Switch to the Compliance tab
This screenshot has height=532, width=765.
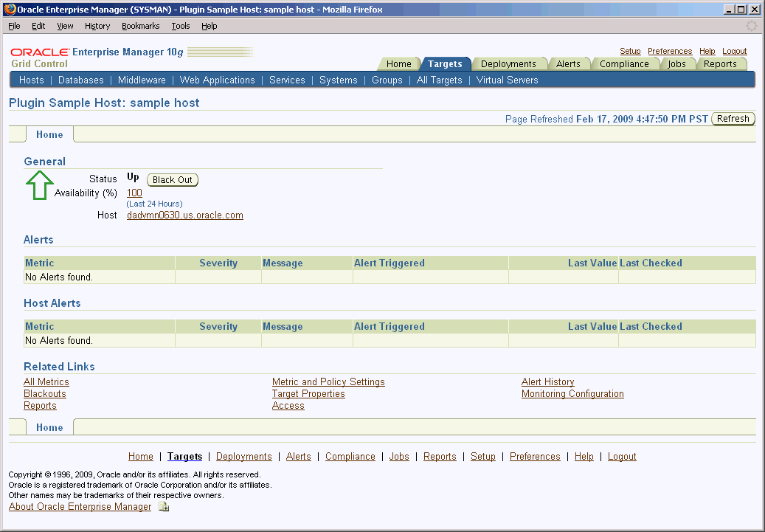click(x=624, y=64)
